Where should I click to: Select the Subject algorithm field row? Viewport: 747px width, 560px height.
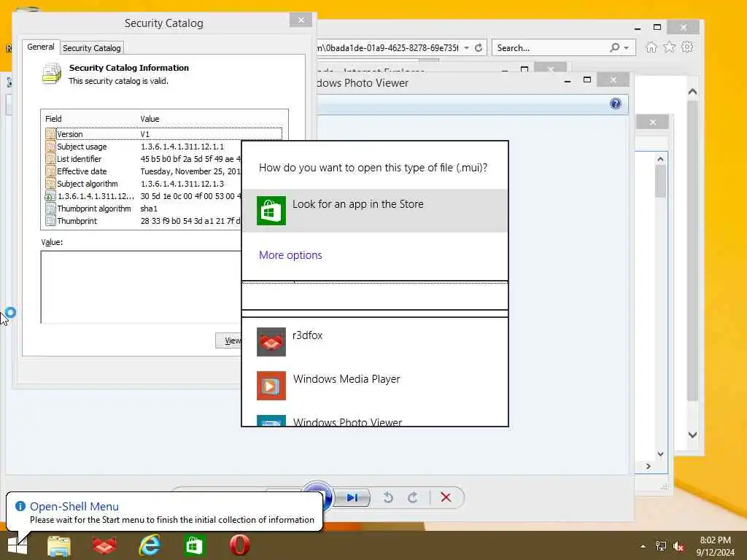(143, 184)
